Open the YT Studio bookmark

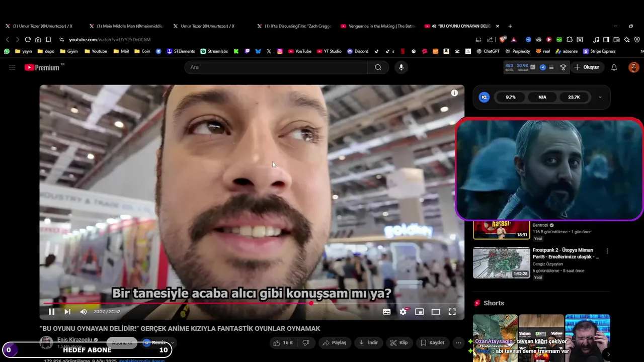coord(329,51)
